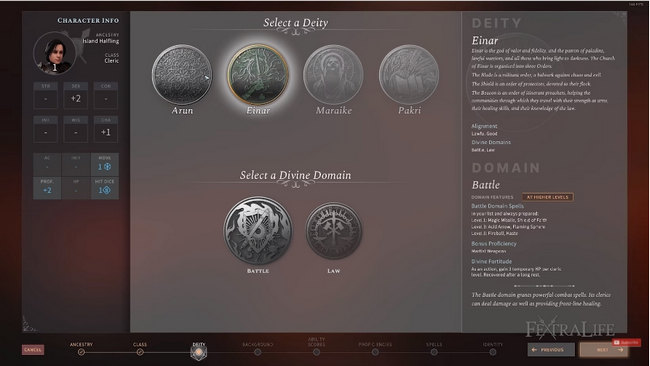Image resolution: width=650 pixels, height=366 pixels.
Task: Select the Proficiencies step node
Action: [x=375, y=352]
